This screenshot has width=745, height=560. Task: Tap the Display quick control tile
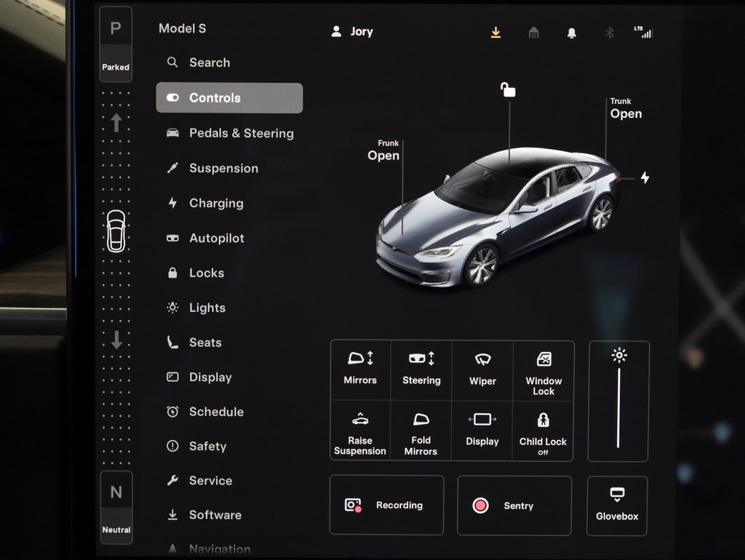pos(482,431)
